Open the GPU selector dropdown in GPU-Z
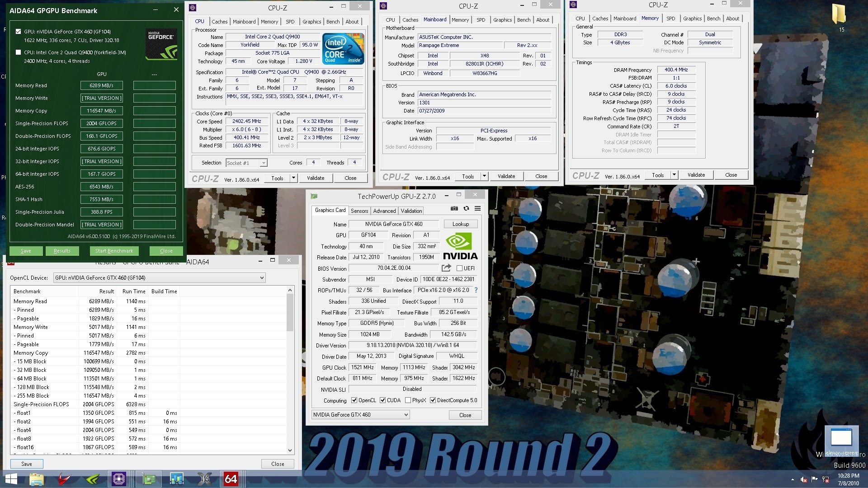The width and height of the screenshot is (868, 488). click(360, 415)
